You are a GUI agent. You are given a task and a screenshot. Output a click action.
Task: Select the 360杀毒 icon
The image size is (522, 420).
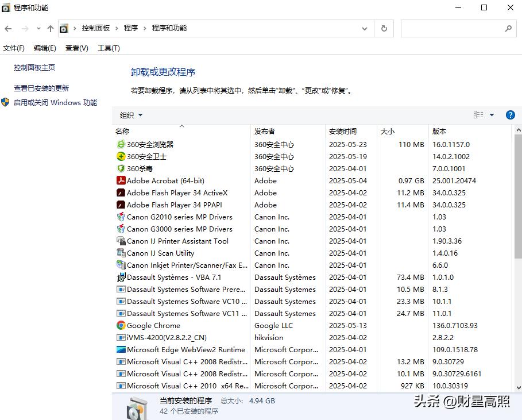[x=121, y=168]
